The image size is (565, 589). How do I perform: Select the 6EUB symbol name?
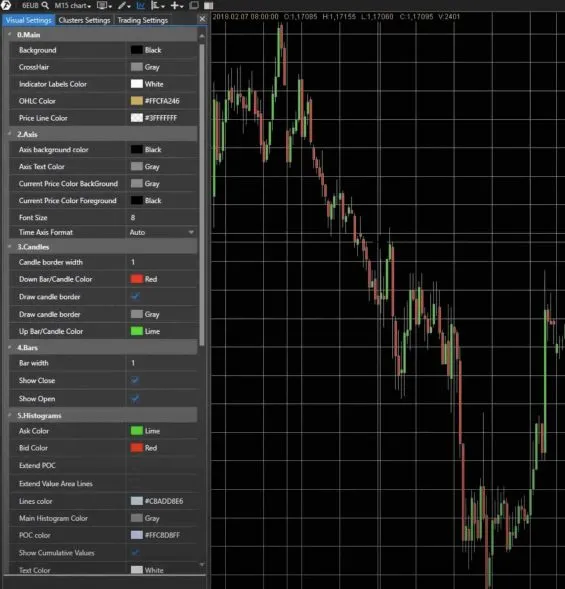tap(30, 6)
